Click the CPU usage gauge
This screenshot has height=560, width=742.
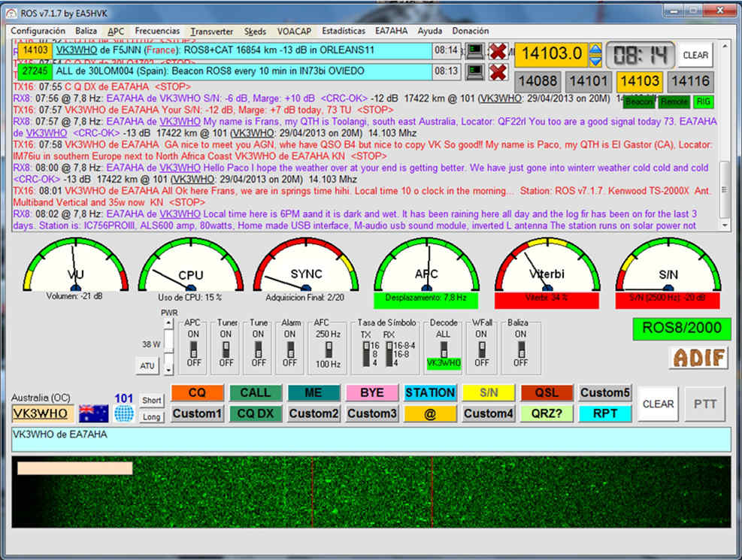click(x=191, y=265)
